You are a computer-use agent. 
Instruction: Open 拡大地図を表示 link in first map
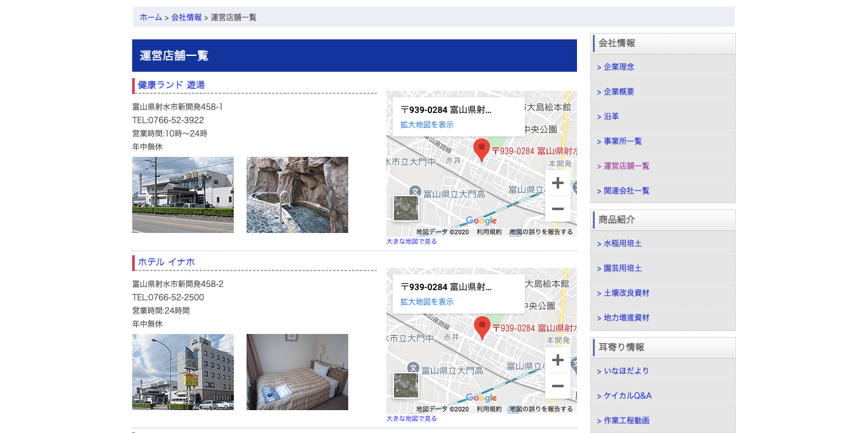pyautogui.click(x=427, y=124)
